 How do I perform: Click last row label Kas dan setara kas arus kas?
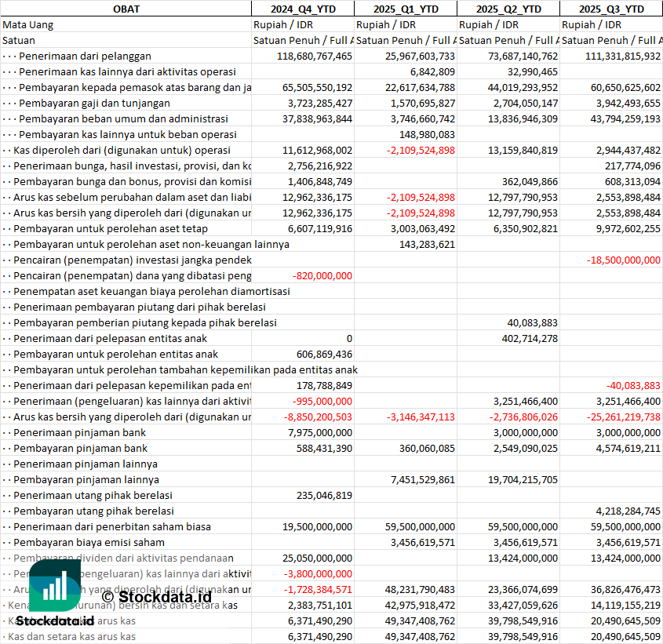[x=72, y=635]
